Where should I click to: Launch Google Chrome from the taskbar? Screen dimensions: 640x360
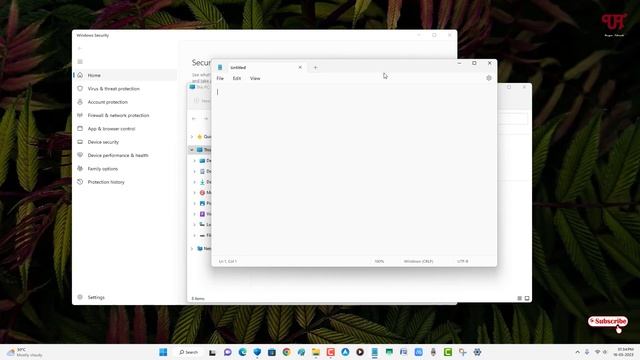click(x=287, y=352)
